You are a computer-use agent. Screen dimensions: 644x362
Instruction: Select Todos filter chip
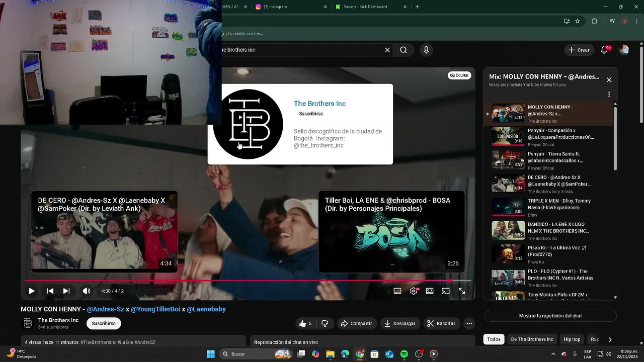click(x=494, y=339)
